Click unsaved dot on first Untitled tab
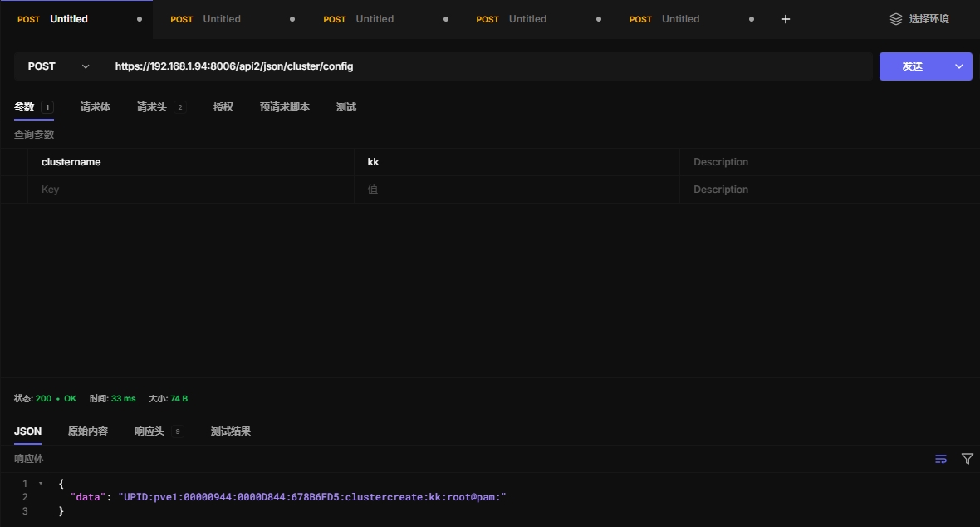The image size is (980, 527). click(x=139, y=19)
